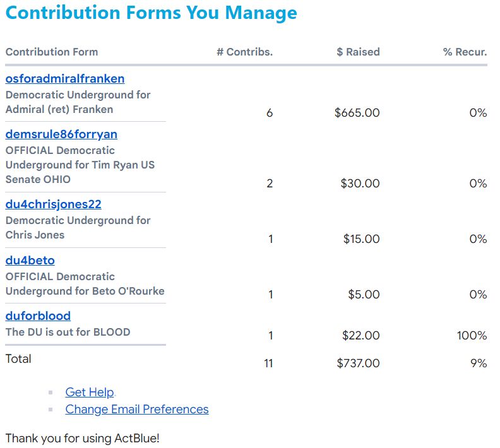Open Change Email Preferences link
Image resolution: width=500 pixels, height=448 pixels.
(x=137, y=410)
